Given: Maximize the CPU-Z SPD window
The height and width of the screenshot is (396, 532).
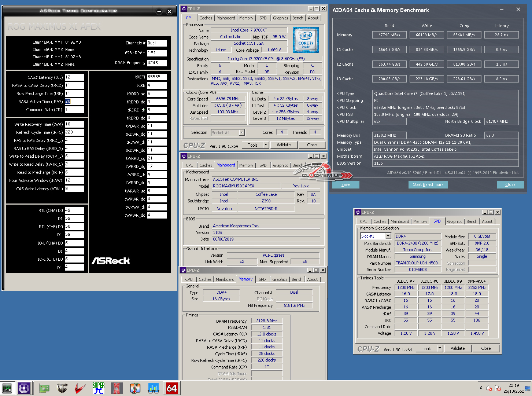Looking at the screenshot, I should 491,212.
